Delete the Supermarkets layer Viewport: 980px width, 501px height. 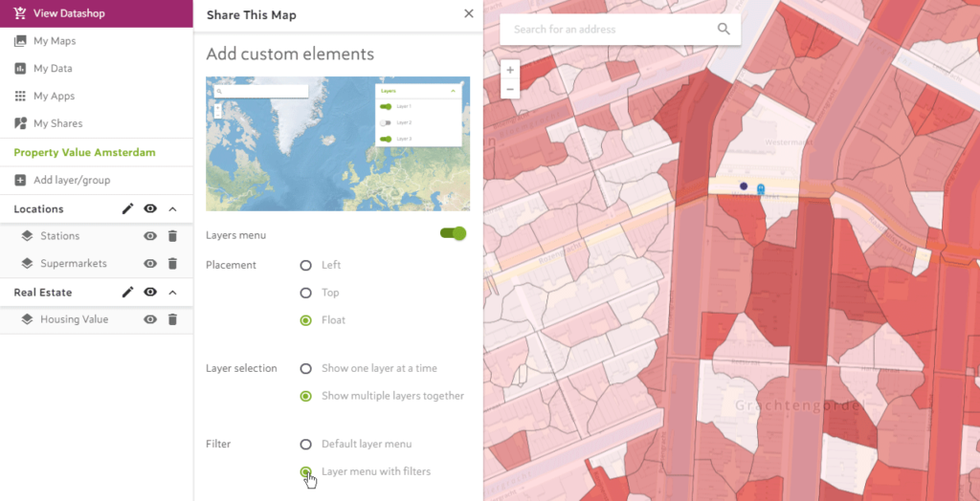[172, 264]
